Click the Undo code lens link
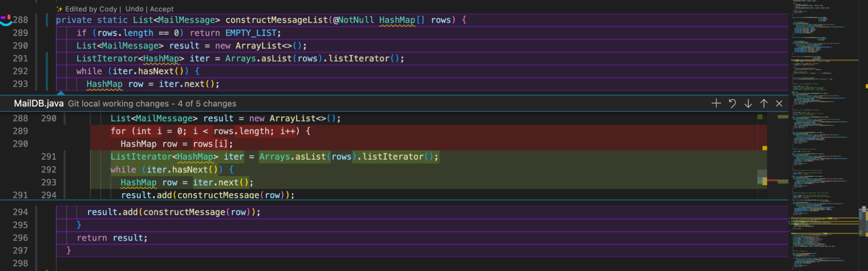Image resolution: width=868 pixels, height=271 pixels. [x=134, y=9]
